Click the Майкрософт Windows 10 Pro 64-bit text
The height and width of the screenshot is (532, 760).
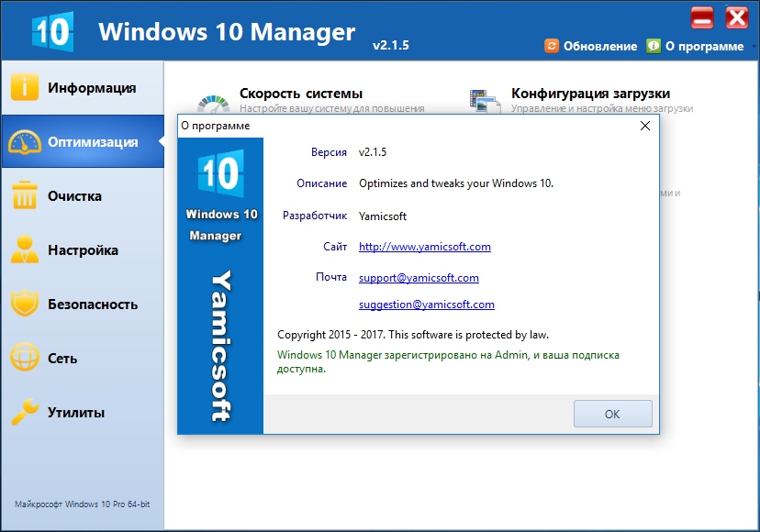point(83,504)
